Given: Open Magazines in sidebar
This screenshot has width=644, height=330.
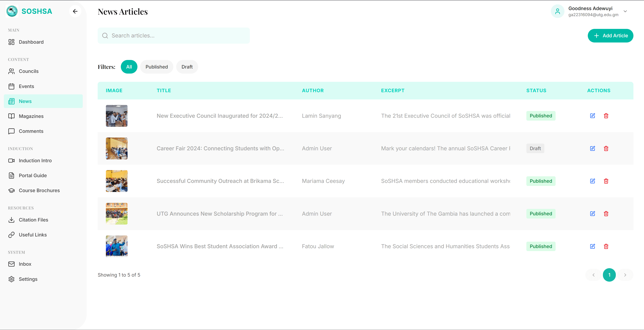Looking at the screenshot, I should (x=31, y=116).
